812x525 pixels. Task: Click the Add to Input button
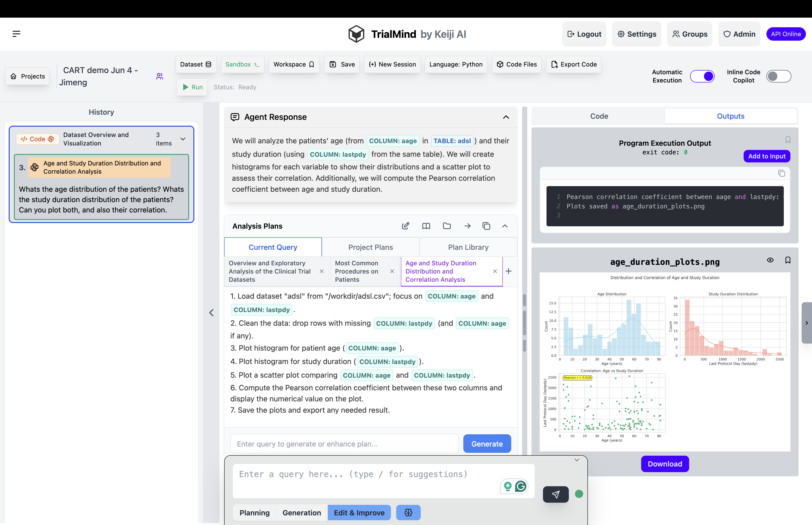pyautogui.click(x=766, y=156)
